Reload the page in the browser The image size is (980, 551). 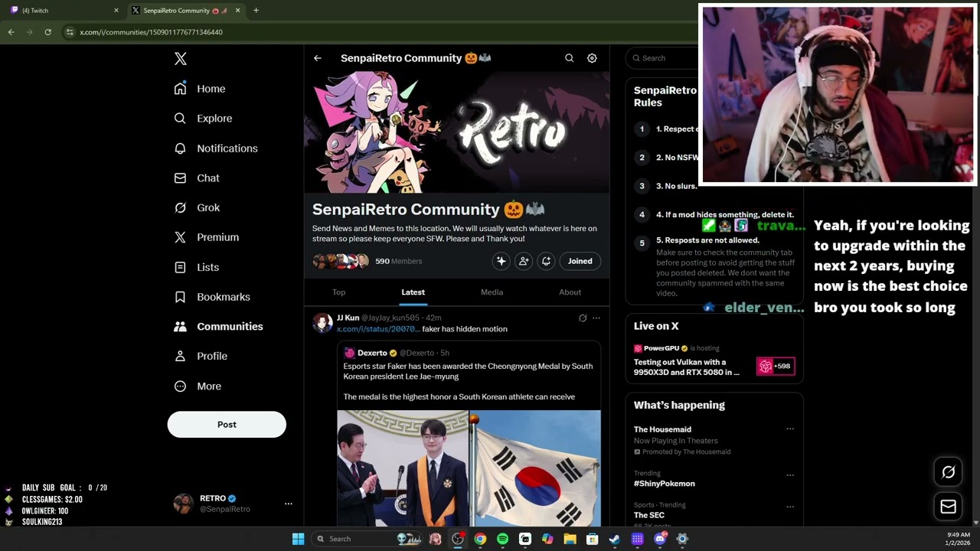(47, 32)
